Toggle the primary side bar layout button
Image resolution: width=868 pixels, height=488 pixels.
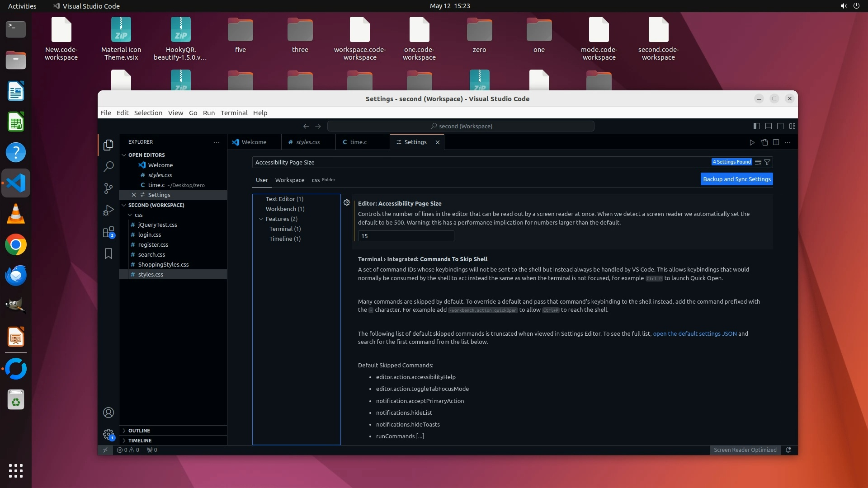(757, 126)
